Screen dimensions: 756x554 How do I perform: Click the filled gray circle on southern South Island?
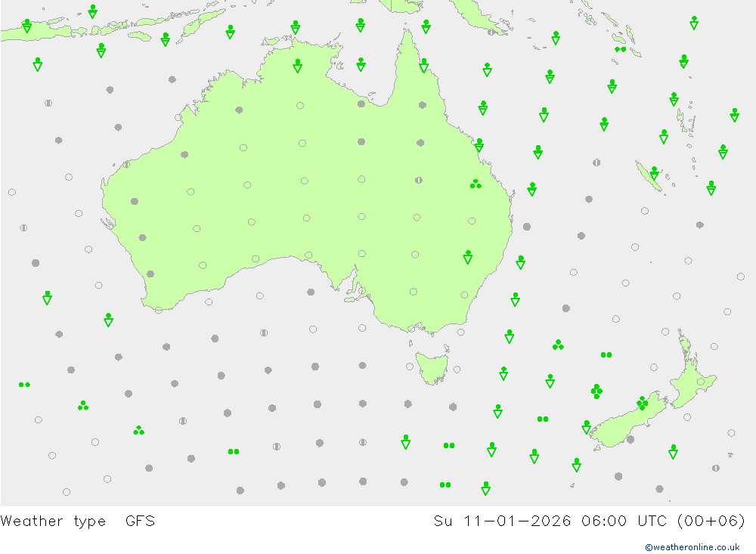click(631, 439)
